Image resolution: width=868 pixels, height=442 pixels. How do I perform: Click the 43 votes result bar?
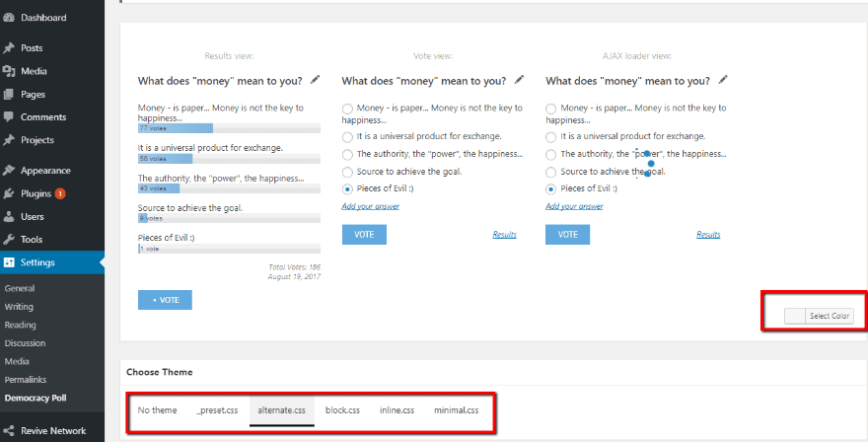[229, 188]
